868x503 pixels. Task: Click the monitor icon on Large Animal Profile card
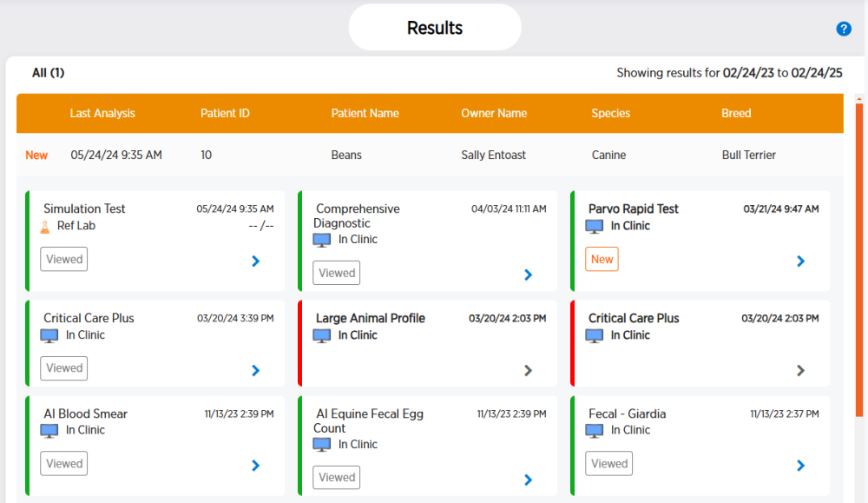tap(322, 335)
